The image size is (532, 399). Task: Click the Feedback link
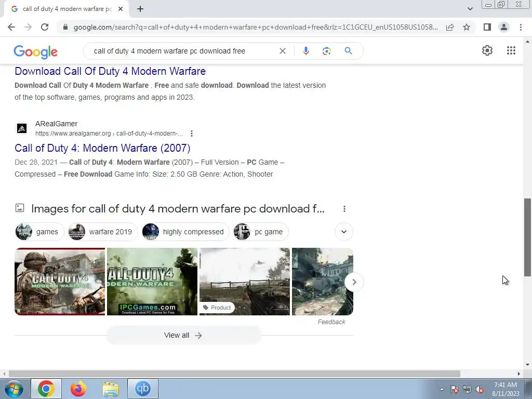(331, 322)
